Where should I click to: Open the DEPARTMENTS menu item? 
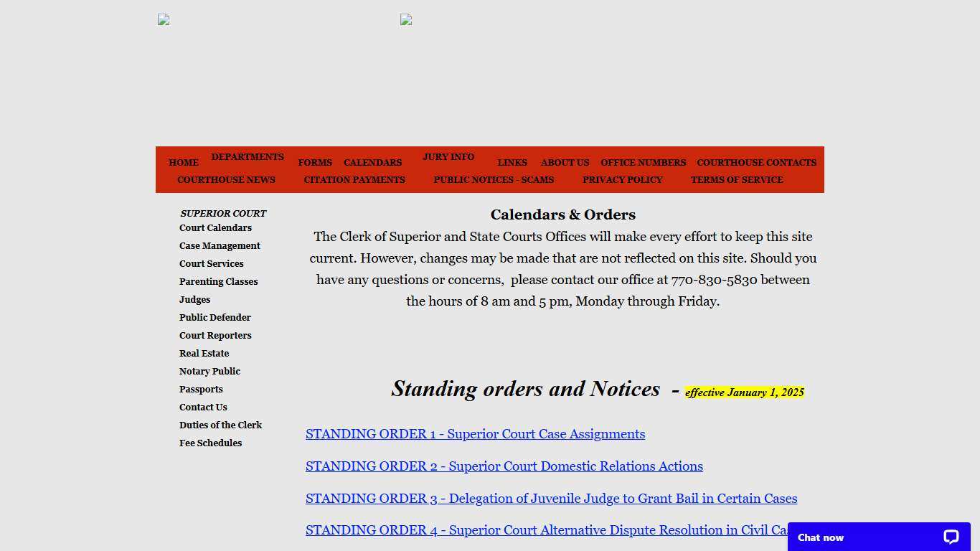[248, 157]
